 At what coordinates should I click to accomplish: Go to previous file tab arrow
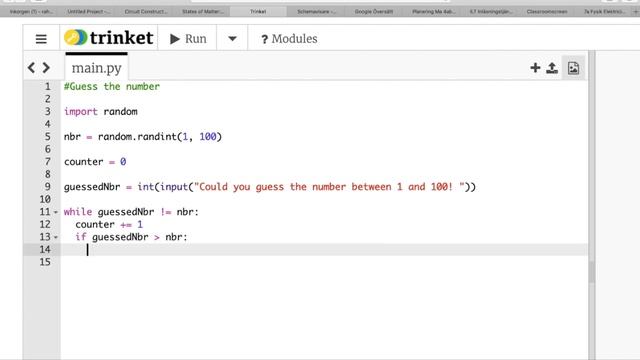pos(31,68)
